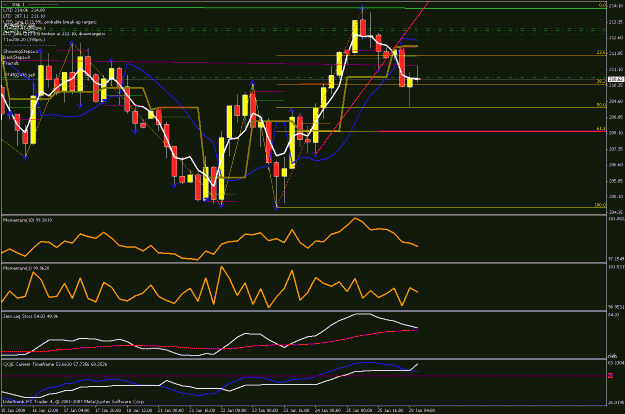Click the Fractals text label in the chart
Viewport: 625px width, 414px height.
coord(11,63)
